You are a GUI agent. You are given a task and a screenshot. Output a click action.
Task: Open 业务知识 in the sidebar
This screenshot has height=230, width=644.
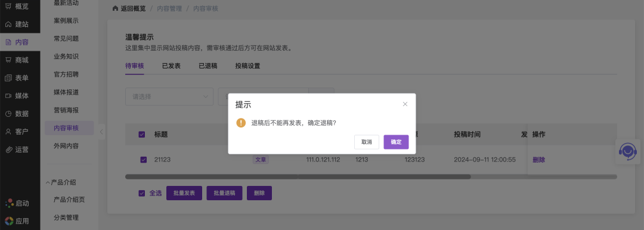(x=66, y=57)
